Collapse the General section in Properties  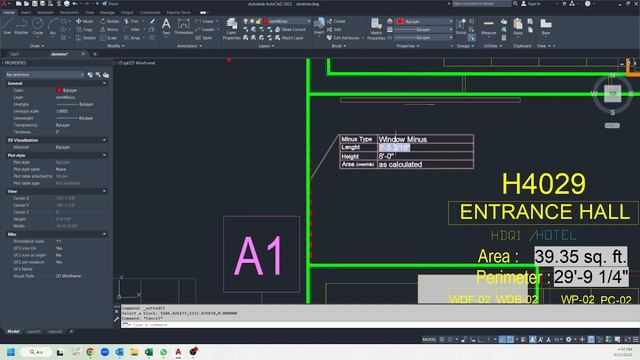(x=104, y=83)
